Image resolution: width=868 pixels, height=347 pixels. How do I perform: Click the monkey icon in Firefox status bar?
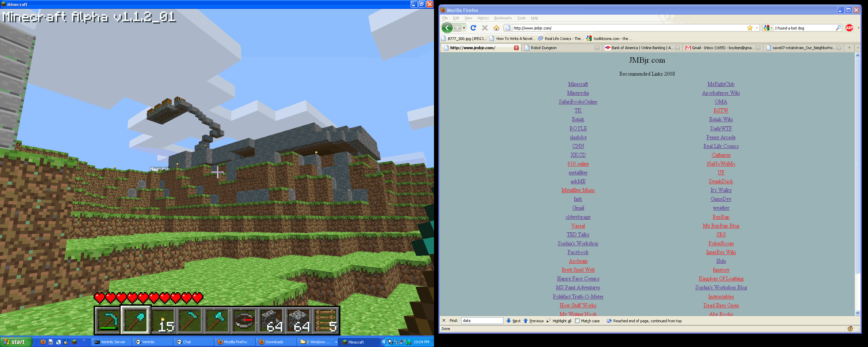click(850, 329)
